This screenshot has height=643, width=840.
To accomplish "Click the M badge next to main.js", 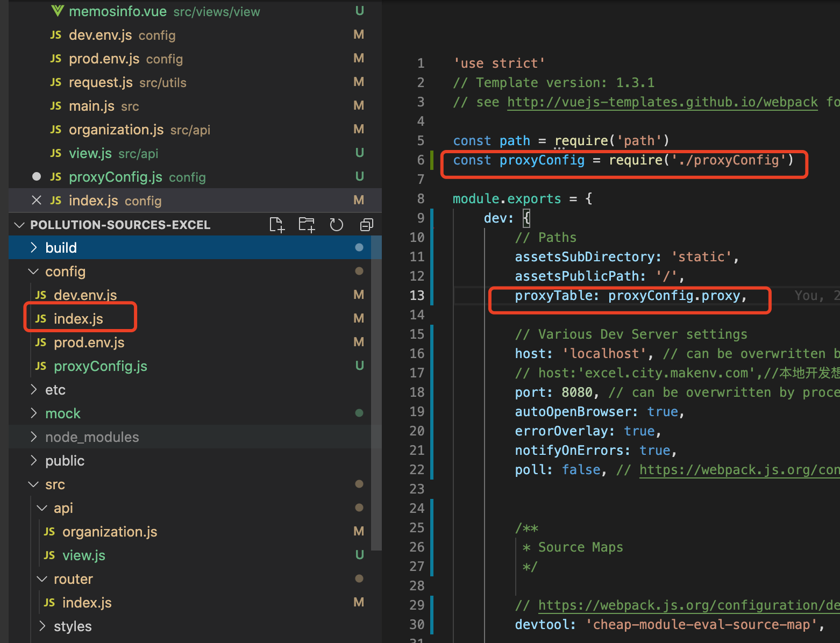I will click(359, 105).
